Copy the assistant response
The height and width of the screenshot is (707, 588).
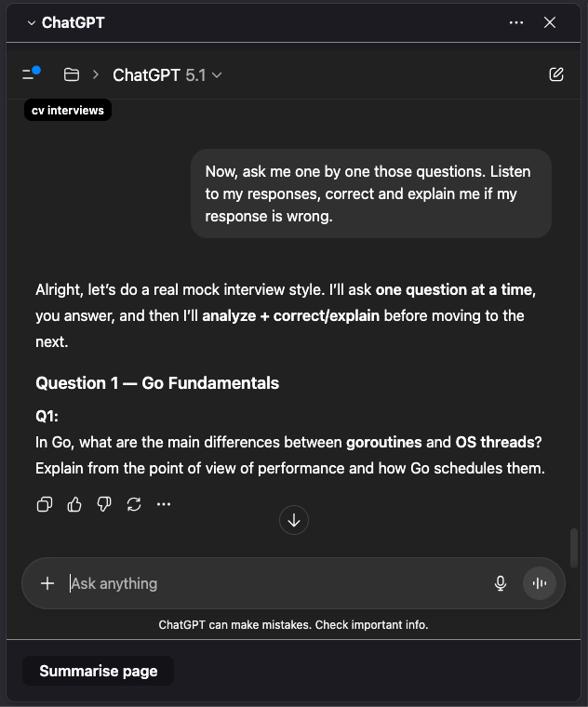[44, 504]
